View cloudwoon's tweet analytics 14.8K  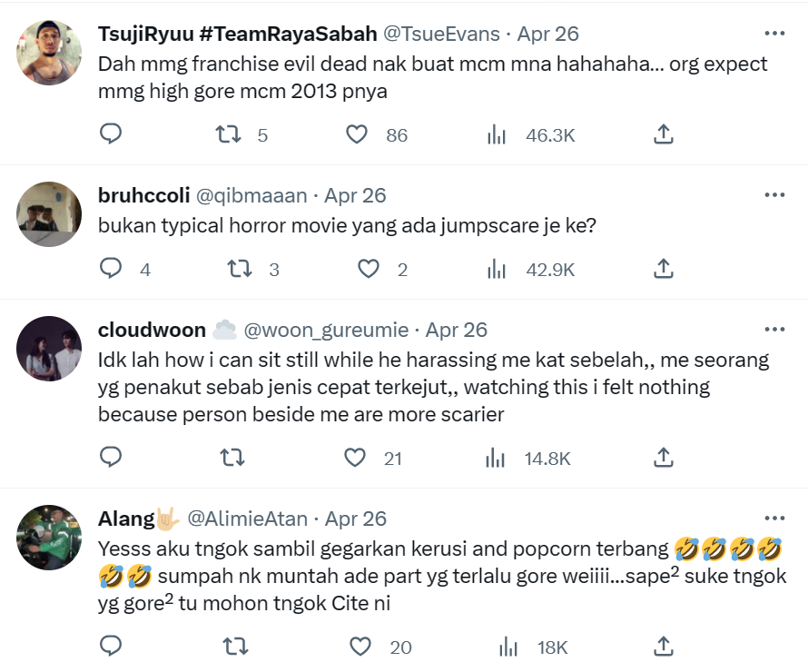[x=497, y=458]
